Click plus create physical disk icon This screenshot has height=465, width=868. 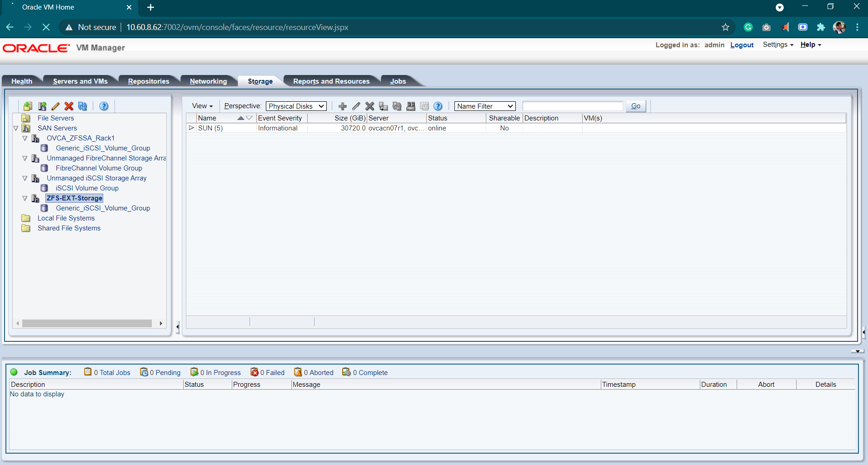click(x=343, y=106)
